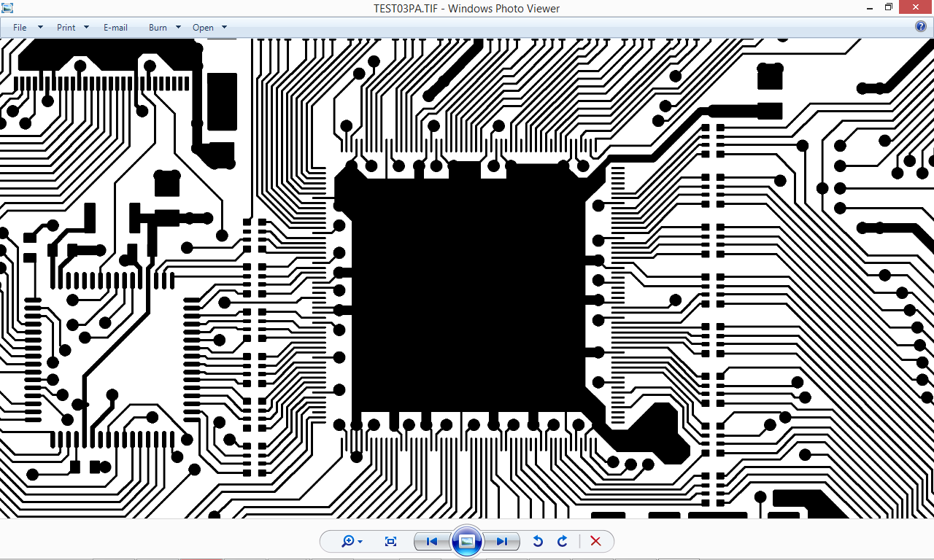Click the circuit board image center

click(467, 279)
